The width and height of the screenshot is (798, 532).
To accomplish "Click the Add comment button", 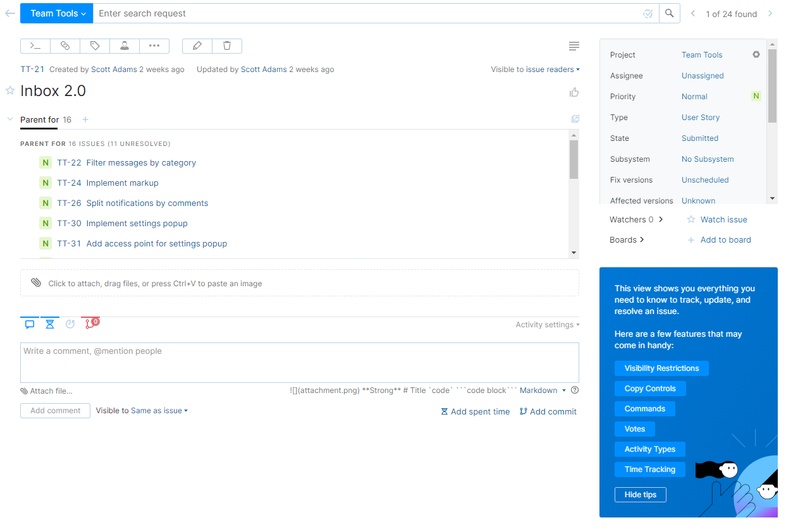I will (55, 410).
